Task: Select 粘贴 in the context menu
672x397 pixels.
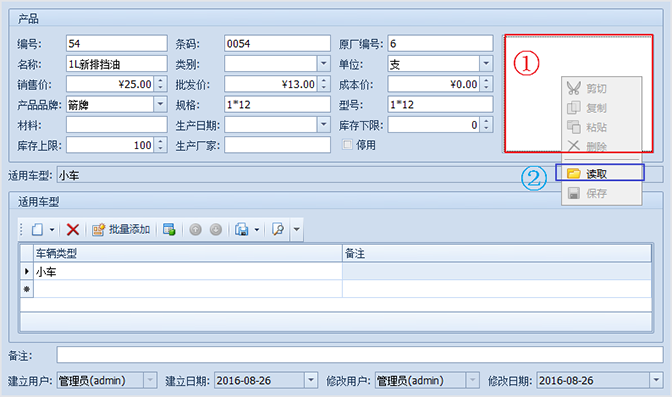Action: click(x=602, y=127)
